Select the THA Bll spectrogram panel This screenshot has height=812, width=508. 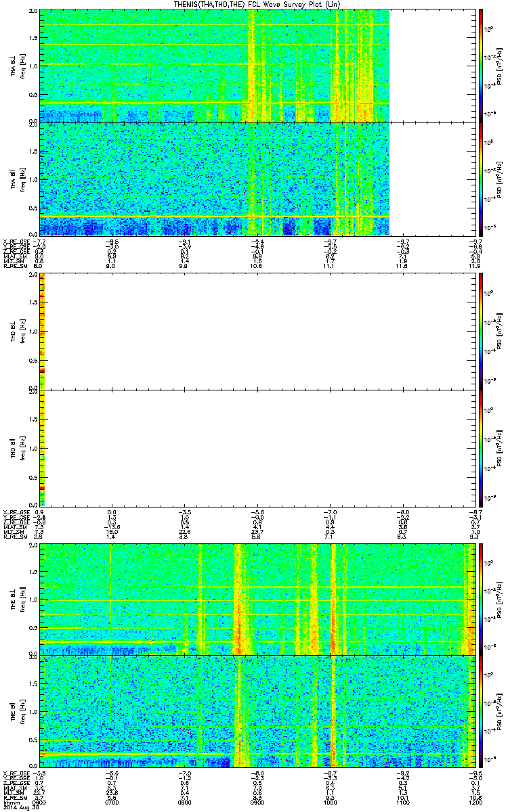click(x=258, y=179)
